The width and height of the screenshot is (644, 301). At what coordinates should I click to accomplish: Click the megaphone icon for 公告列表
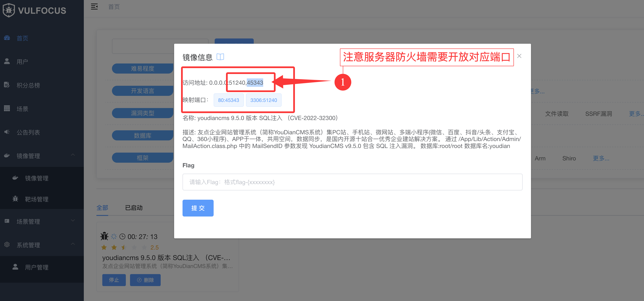(7, 132)
